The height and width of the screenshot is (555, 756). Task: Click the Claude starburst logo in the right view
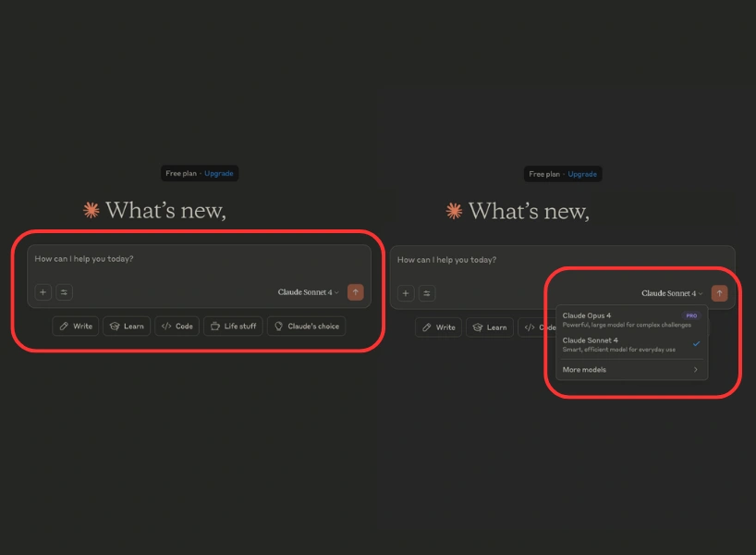tap(454, 211)
